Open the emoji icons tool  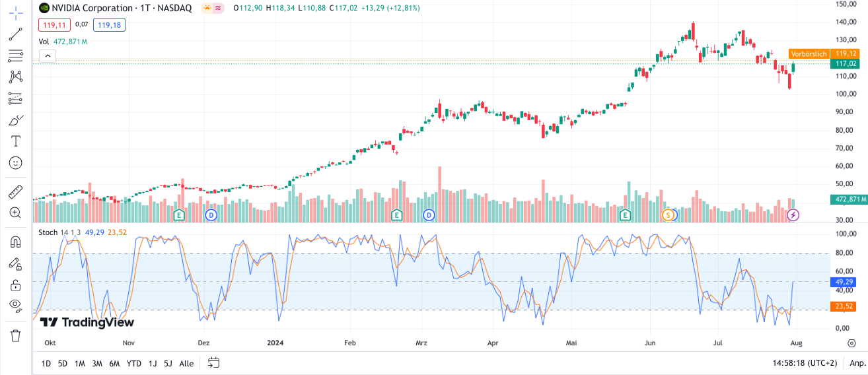coord(16,162)
